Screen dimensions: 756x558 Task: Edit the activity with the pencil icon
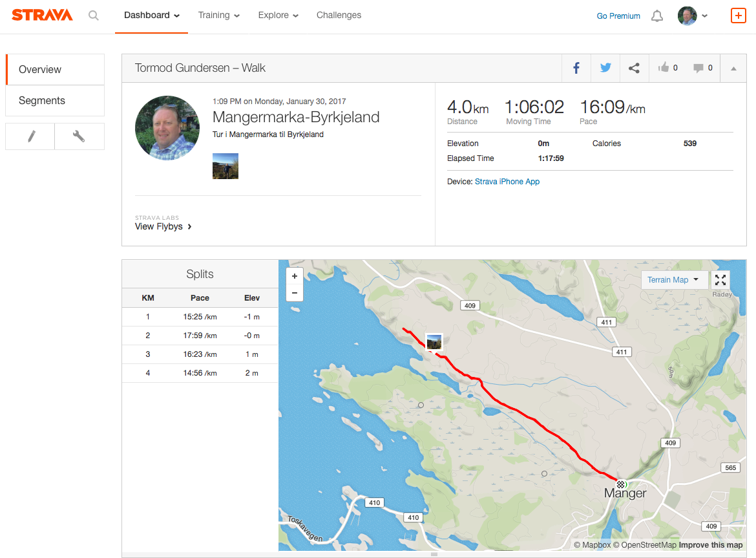pyautogui.click(x=30, y=136)
